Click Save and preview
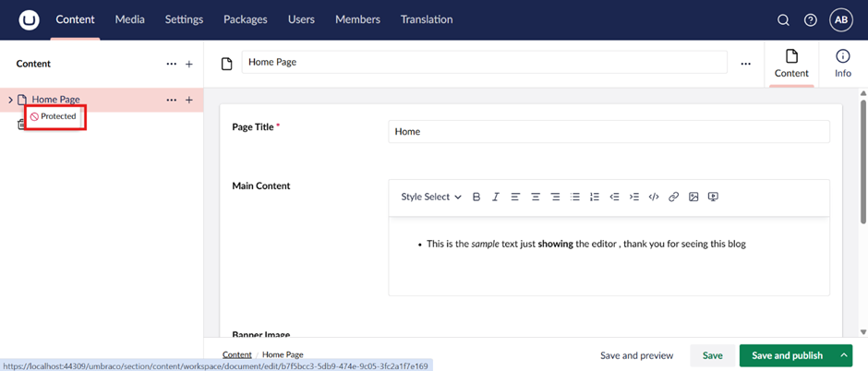 click(x=636, y=355)
